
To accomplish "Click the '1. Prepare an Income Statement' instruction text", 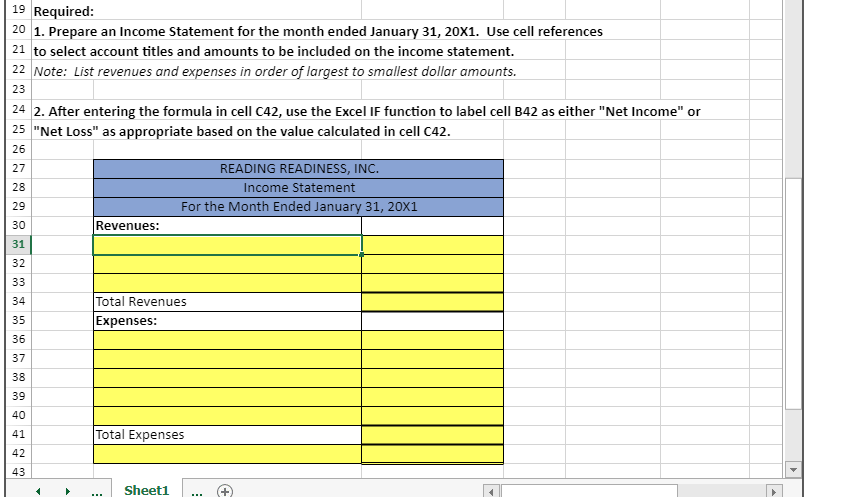I will pos(318,31).
